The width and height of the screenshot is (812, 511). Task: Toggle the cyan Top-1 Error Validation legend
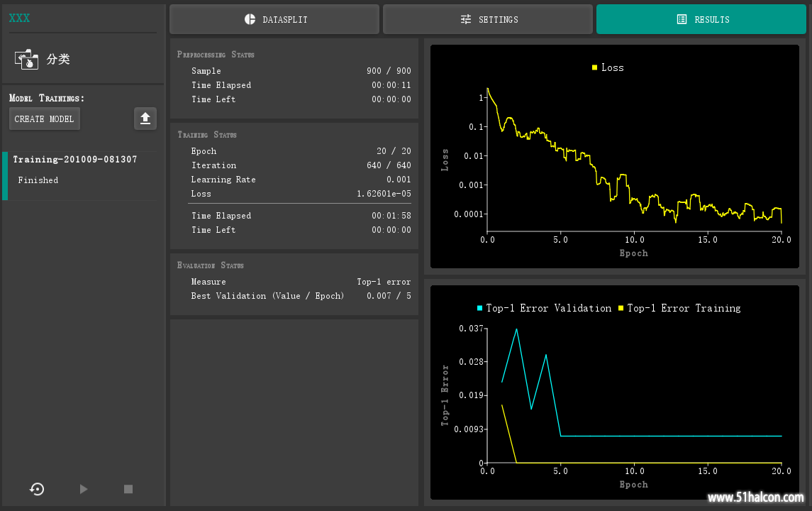pyautogui.click(x=479, y=308)
